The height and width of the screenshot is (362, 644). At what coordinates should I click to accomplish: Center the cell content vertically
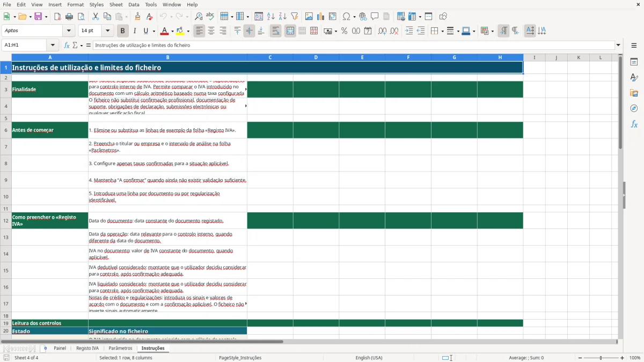click(x=249, y=31)
